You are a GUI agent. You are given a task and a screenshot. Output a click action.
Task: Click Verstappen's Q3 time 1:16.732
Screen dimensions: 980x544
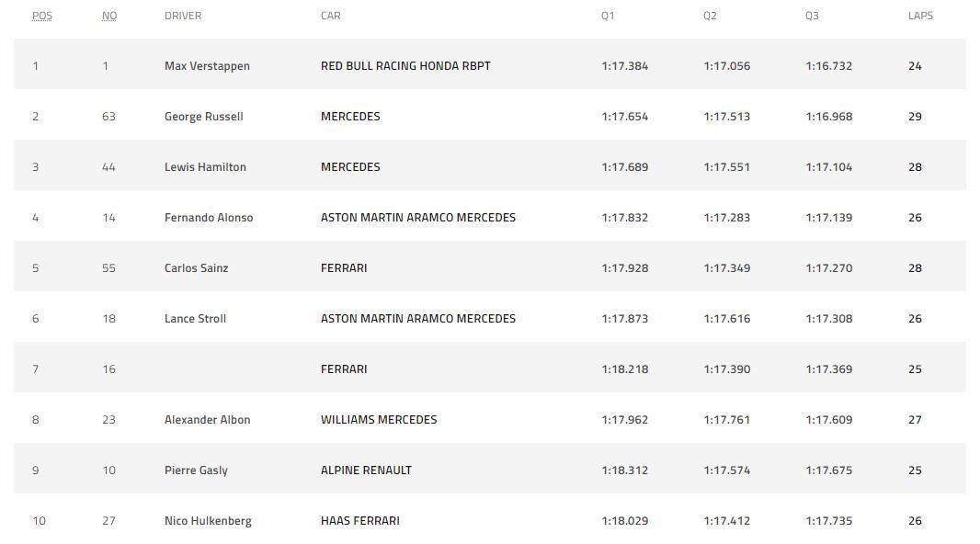(828, 66)
